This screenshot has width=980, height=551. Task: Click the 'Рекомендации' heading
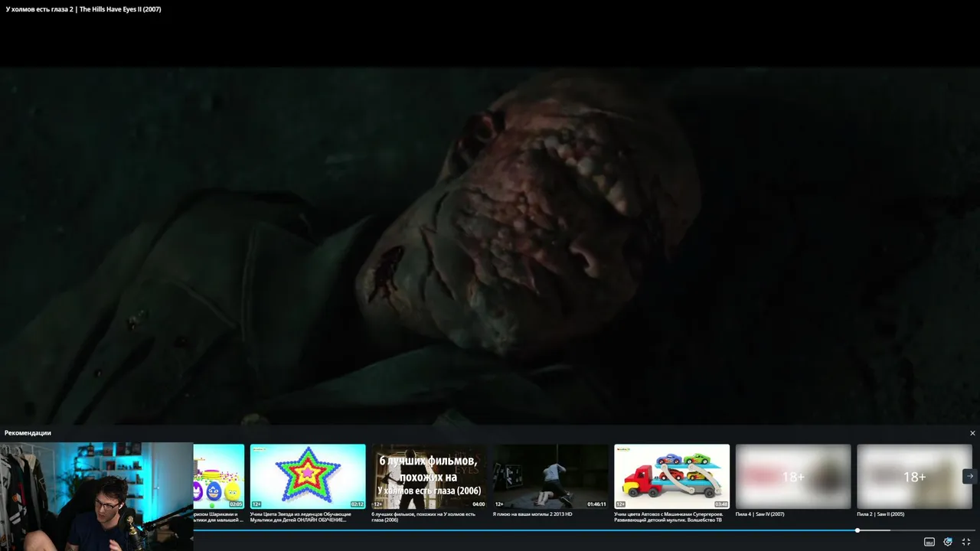click(x=28, y=433)
